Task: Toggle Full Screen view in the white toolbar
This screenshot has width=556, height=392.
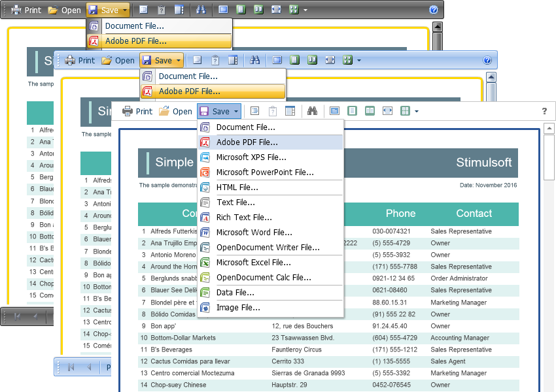Action: 335,111
